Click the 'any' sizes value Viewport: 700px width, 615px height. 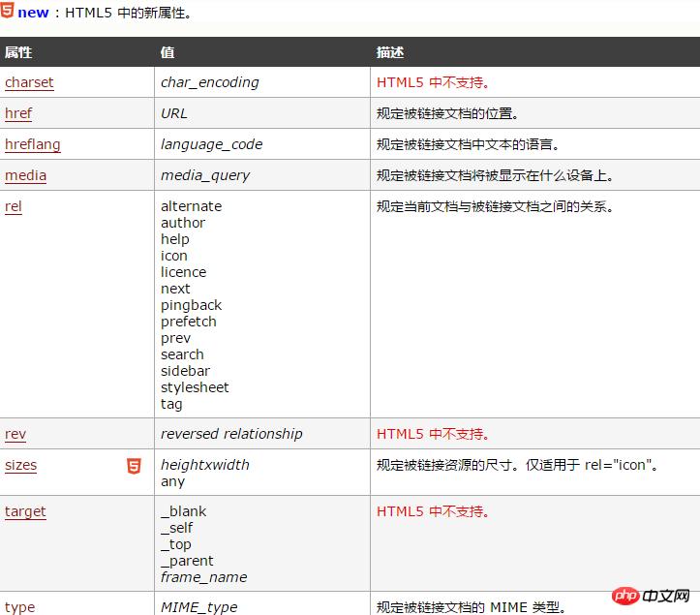pos(172,481)
